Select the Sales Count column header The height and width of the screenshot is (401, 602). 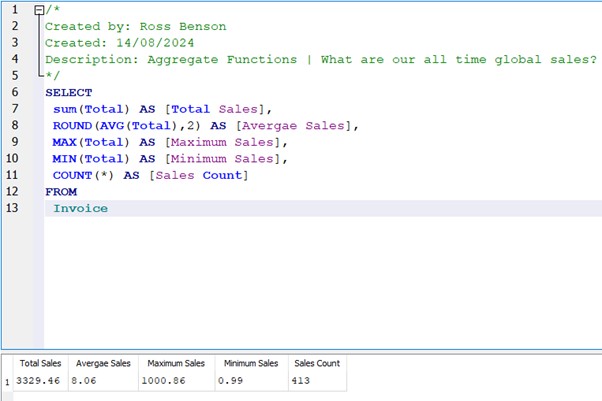[315, 364]
